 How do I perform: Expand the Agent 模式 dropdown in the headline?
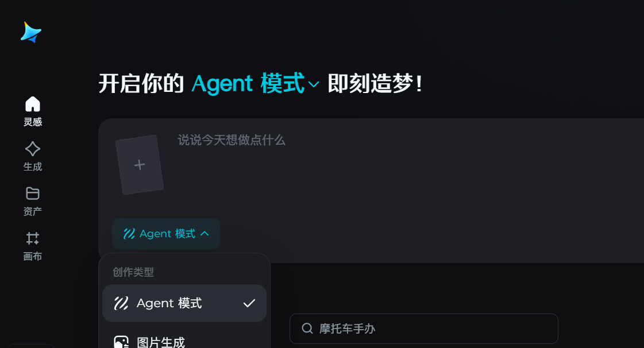[x=255, y=84]
